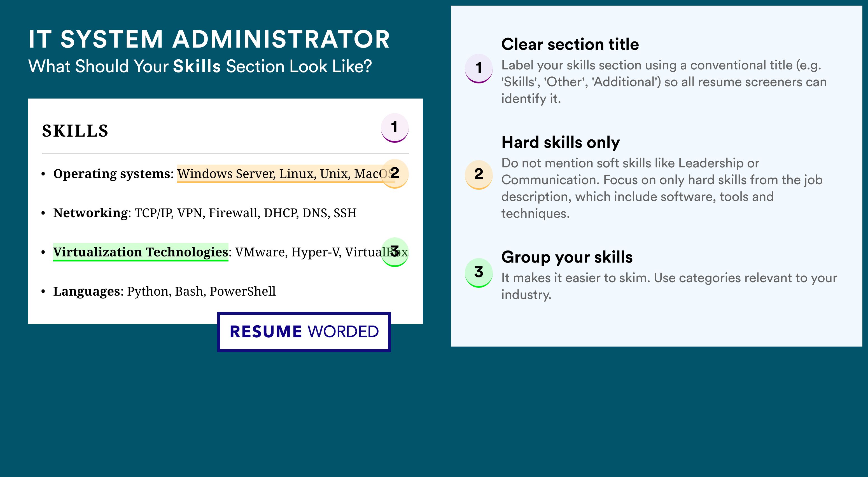Click the Clear section title heading

coord(570,44)
